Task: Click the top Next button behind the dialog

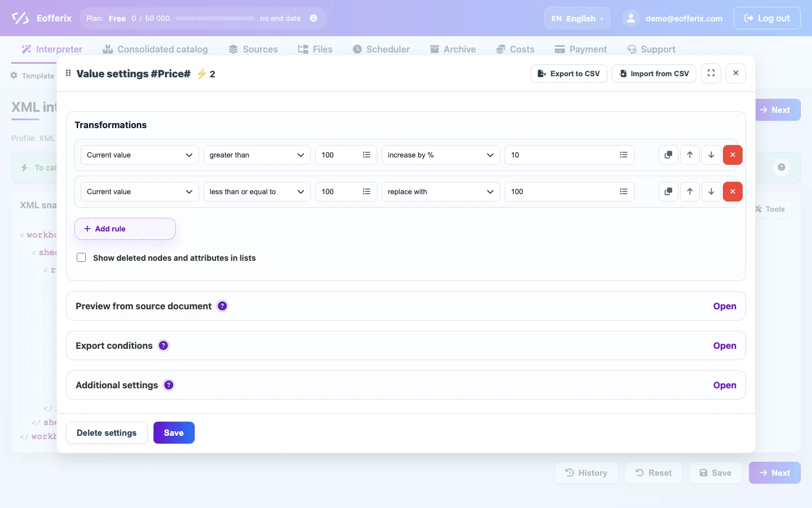Action: pos(778,110)
